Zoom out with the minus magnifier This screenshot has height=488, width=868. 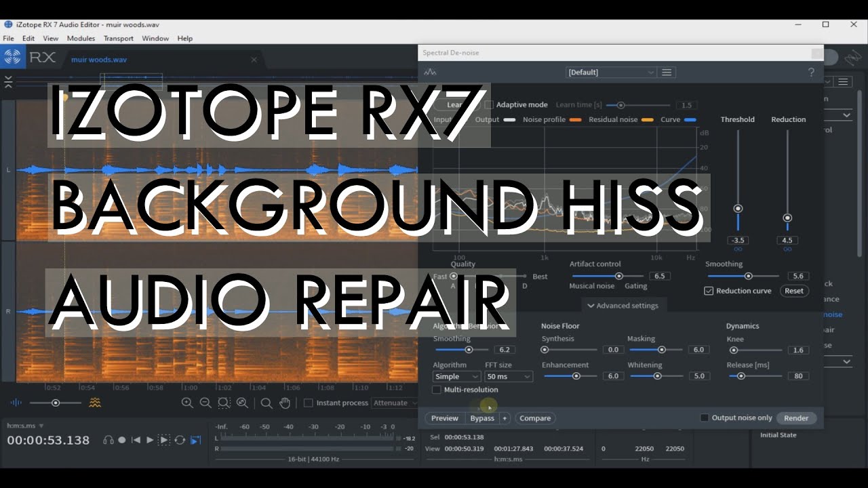point(205,403)
